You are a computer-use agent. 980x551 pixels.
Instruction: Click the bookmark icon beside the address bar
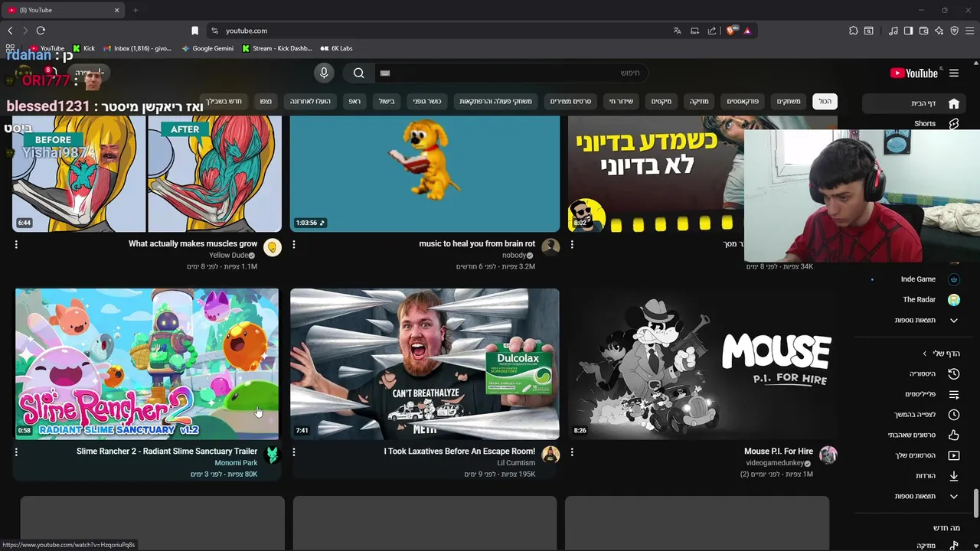(x=194, y=31)
